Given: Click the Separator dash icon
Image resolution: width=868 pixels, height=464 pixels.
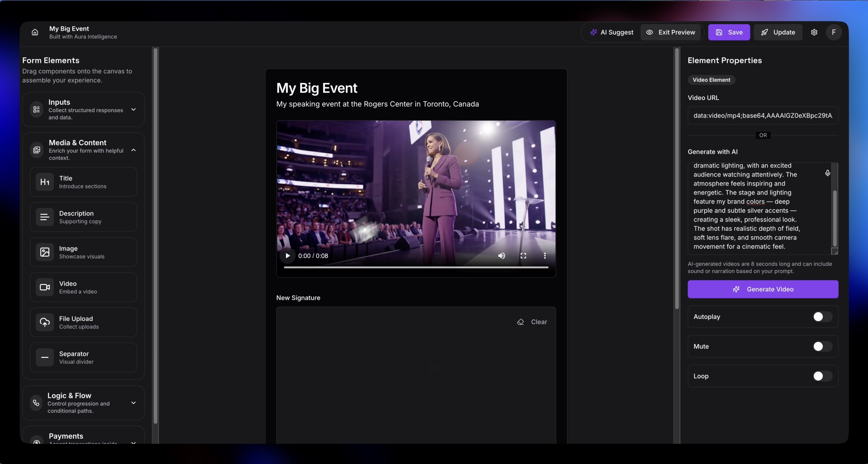Looking at the screenshot, I should click(45, 357).
